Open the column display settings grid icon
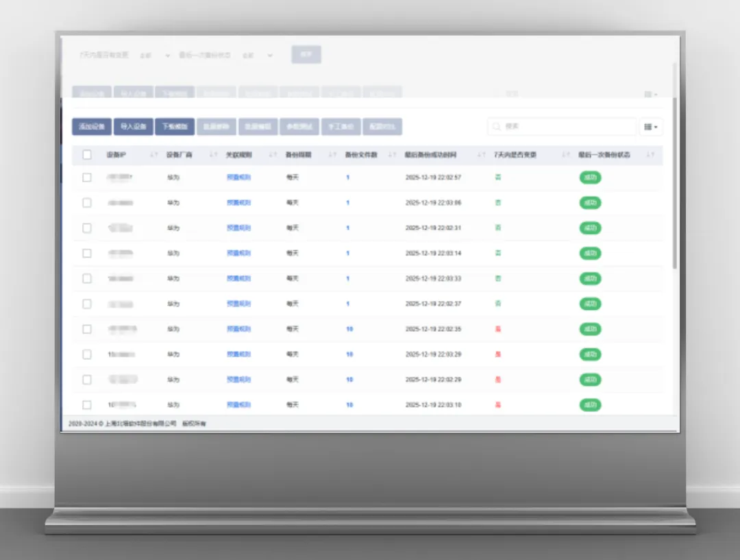740x560 pixels. coord(651,127)
